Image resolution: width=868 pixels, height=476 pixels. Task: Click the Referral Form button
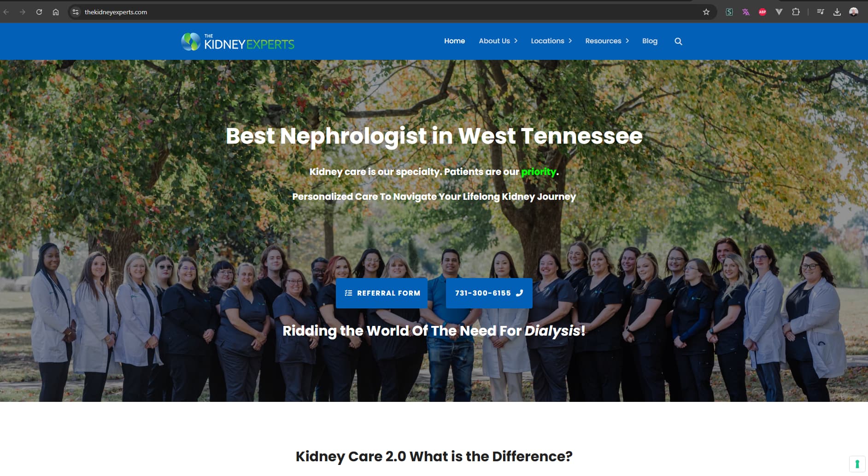click(x=381, y=293)
